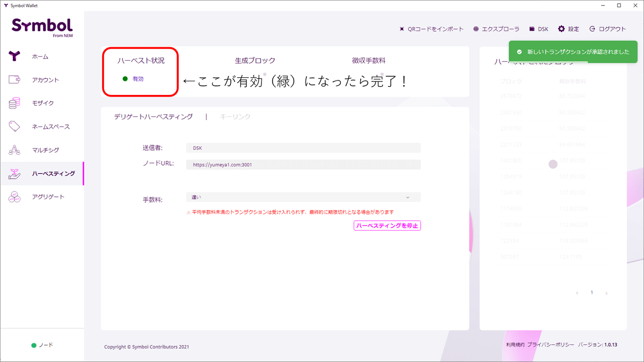This screenshot has height=362, width=644.
Task: Click the QR code import icon
Action: click(402, 29)
